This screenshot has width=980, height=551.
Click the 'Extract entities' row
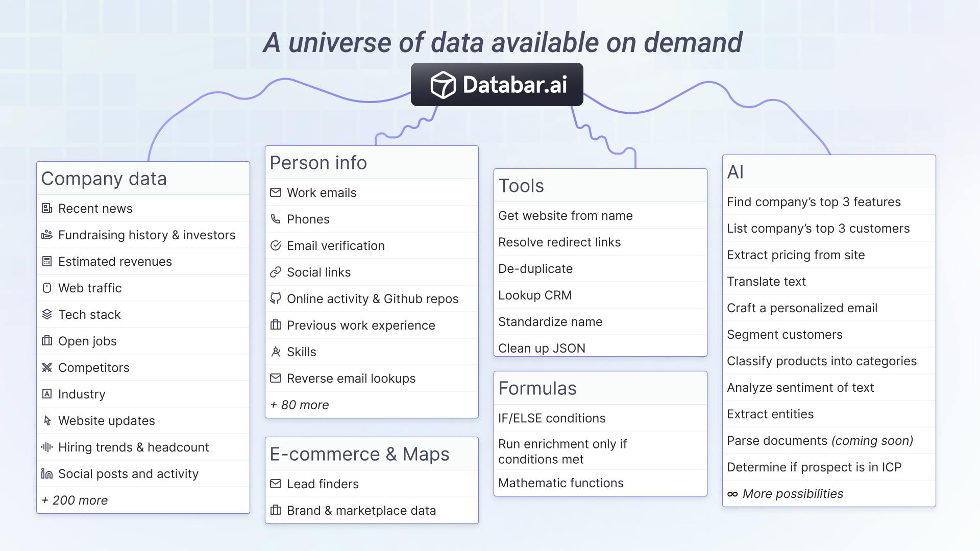(x=829, y=414)
